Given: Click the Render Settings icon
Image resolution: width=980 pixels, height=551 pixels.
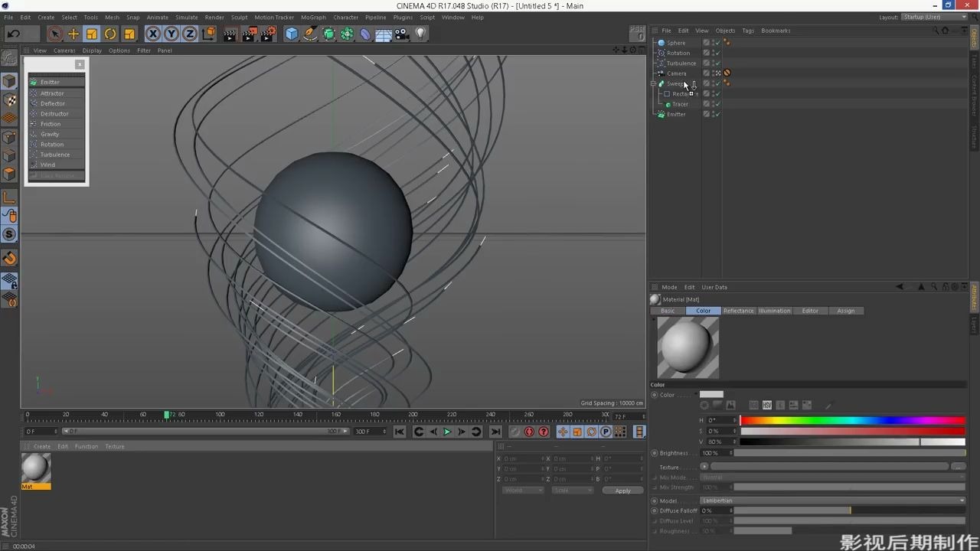Looking at the screenshot, I should tap(268, 34).
